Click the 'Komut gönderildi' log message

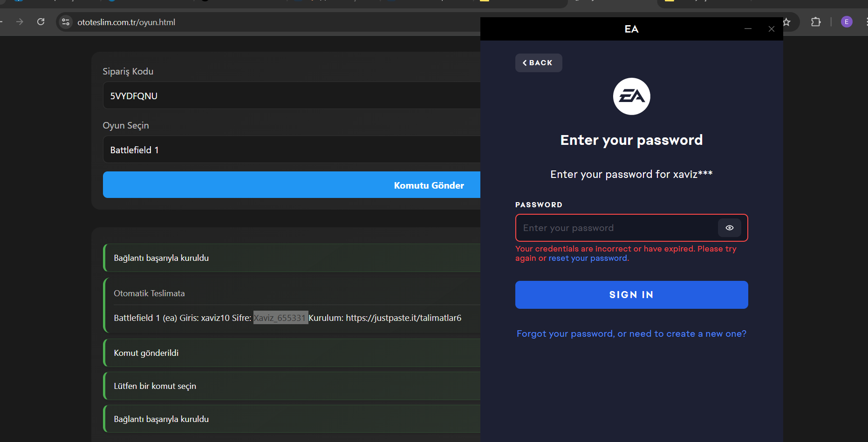point(146,353)
